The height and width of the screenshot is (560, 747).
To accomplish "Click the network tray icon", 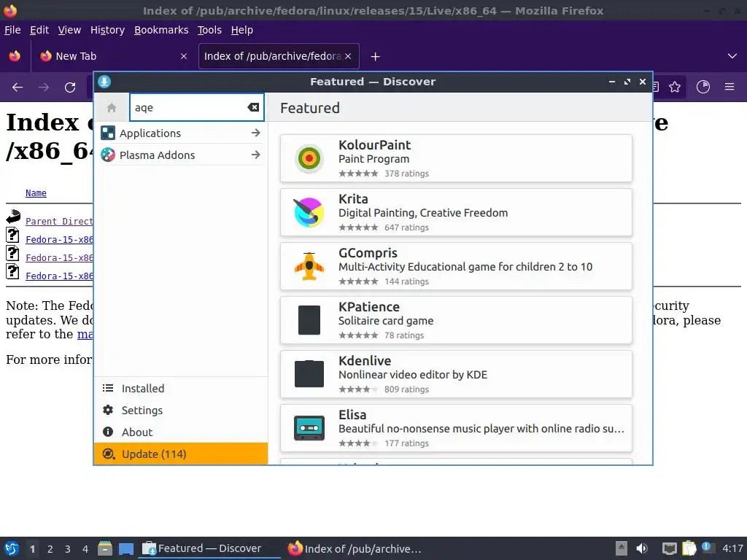I will 670,548.
